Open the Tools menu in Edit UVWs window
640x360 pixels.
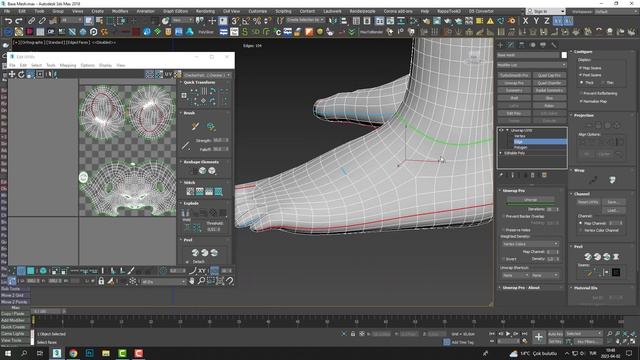51,65
